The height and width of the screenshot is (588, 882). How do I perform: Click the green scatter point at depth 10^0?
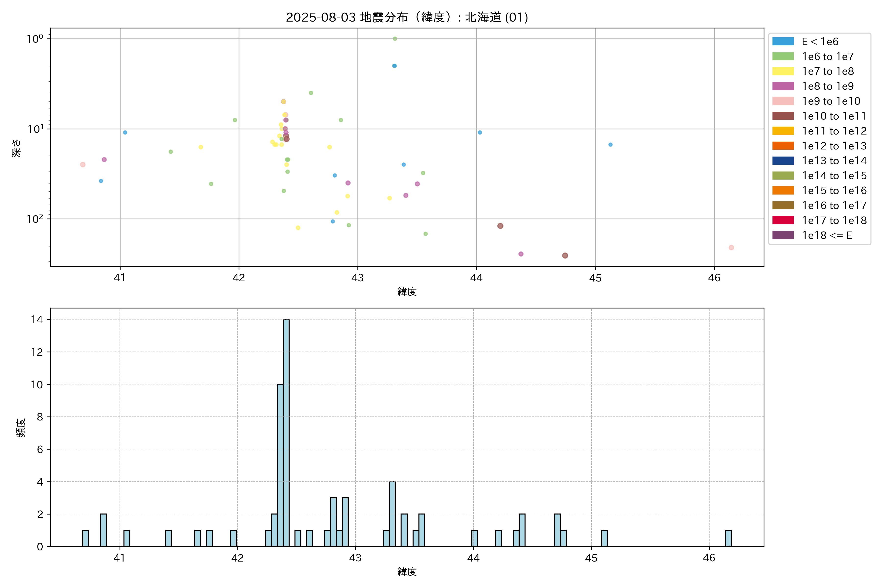click(x=395, y=39)
